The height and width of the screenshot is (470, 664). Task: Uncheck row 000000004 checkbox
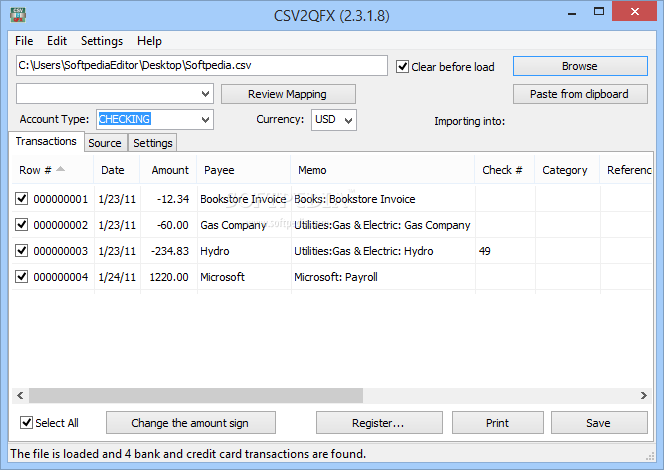21,276
